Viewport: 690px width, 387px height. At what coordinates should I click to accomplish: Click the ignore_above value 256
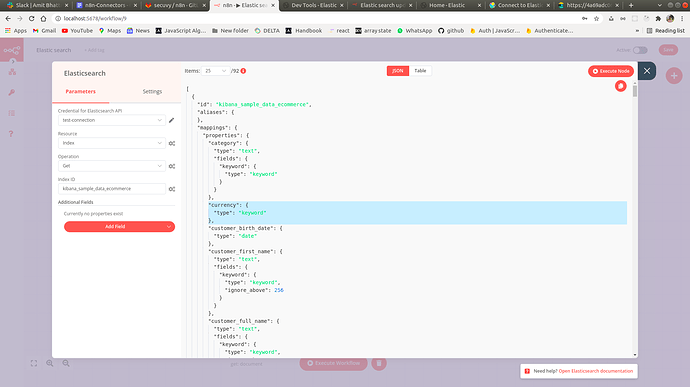coord(279,291)
